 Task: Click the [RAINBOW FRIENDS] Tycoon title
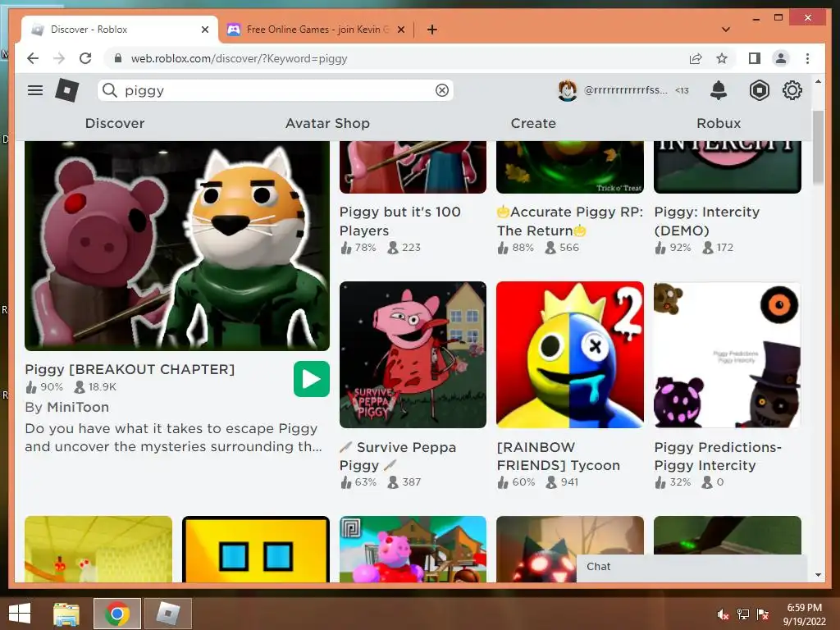(x=558, y=456)
